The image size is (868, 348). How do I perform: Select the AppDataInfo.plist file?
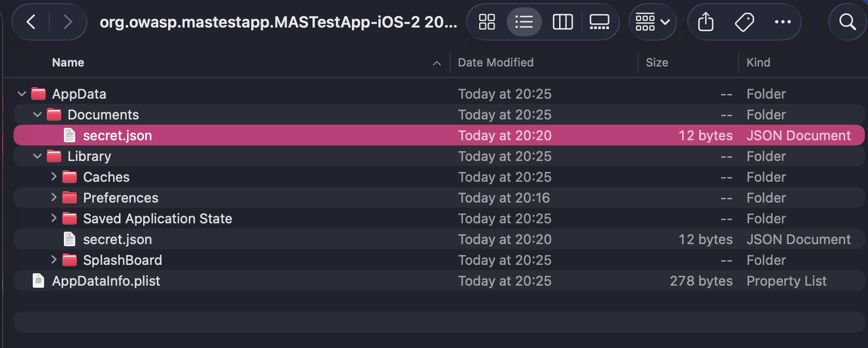tap(106, 281)
